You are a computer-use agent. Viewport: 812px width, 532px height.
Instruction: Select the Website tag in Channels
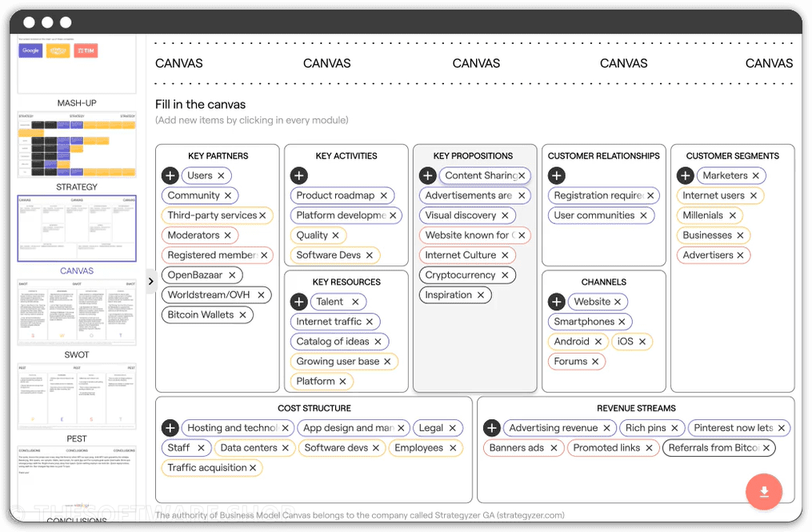[x=598, y=302]
